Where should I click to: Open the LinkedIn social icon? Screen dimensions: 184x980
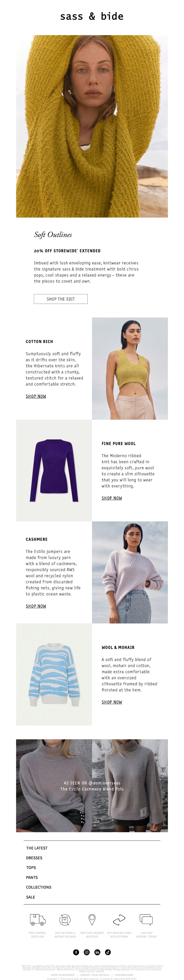(98, 952)
